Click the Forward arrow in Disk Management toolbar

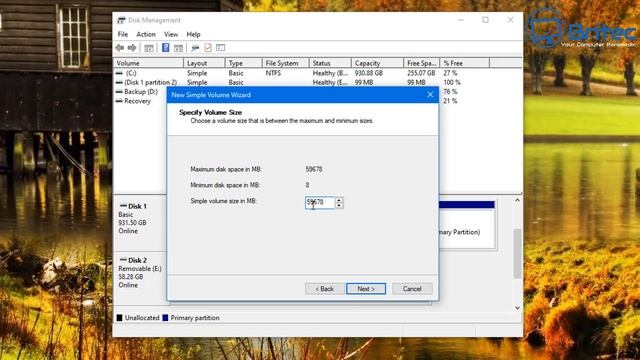132,48
